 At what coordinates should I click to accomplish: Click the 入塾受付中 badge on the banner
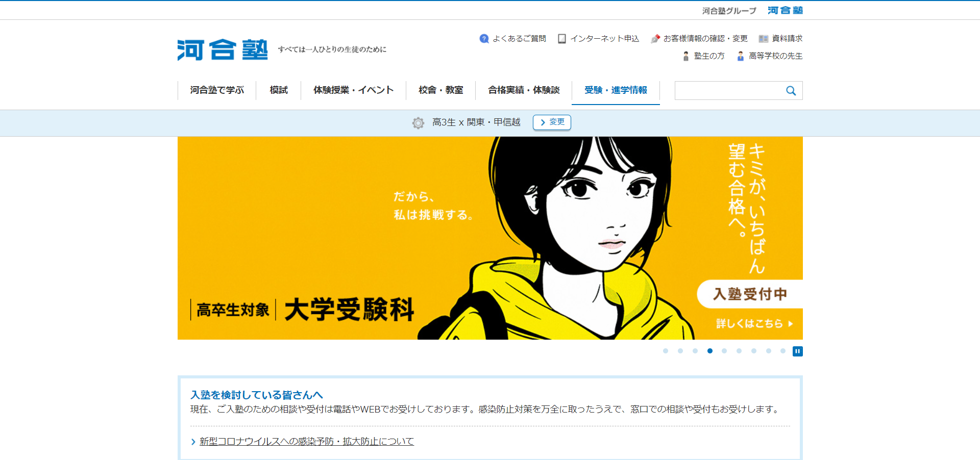[750, 294]
